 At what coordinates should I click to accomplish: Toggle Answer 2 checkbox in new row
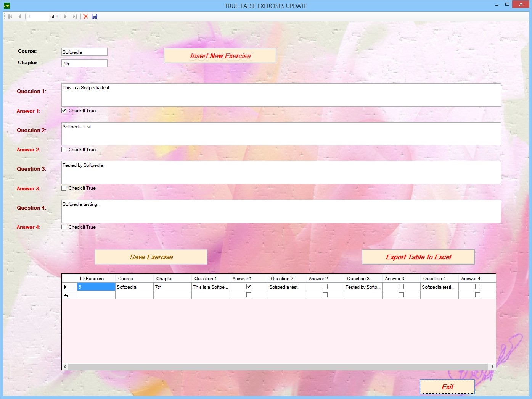[x=325, y=295]
